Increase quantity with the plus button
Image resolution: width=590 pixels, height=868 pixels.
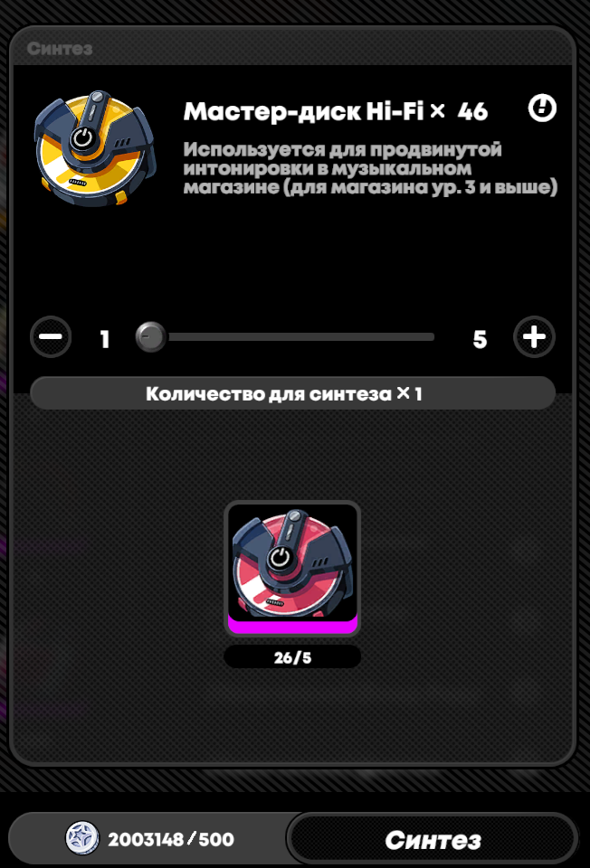coord(534,336)
